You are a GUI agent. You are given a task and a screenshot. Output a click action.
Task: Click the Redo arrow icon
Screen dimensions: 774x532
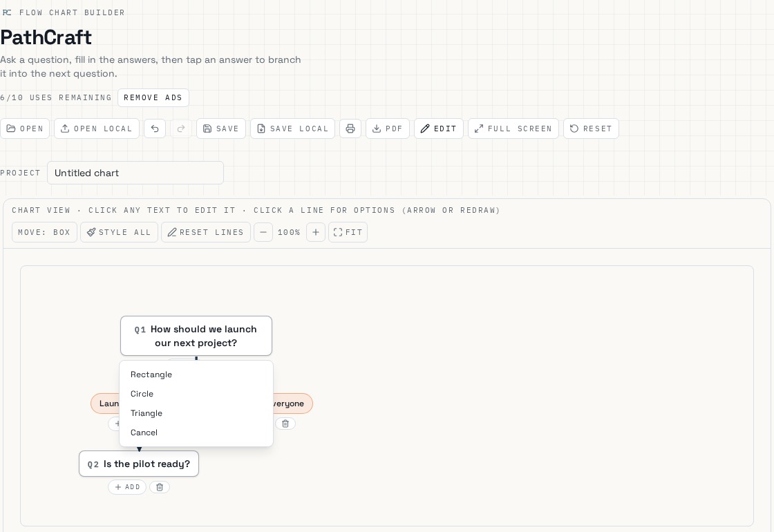click(x=181, y=129)
